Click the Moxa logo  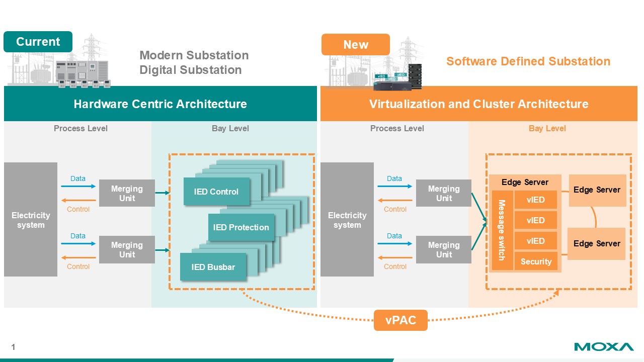(604, 347)
